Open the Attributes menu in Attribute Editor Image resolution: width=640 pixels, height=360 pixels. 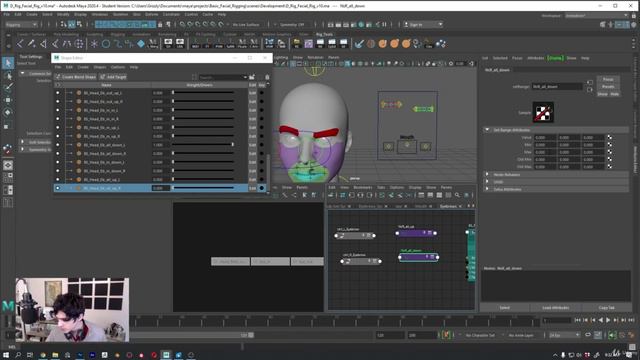click(x=536, y=58)
